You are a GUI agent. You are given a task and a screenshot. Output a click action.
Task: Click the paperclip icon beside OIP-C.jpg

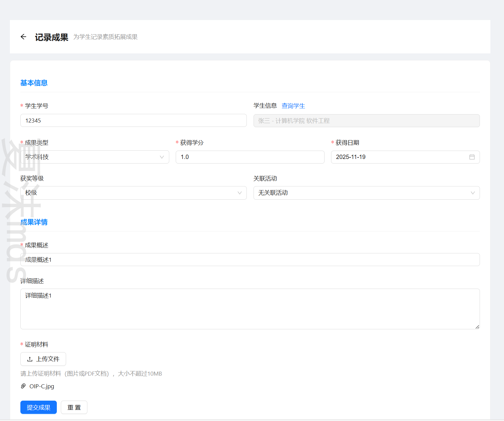23,386
